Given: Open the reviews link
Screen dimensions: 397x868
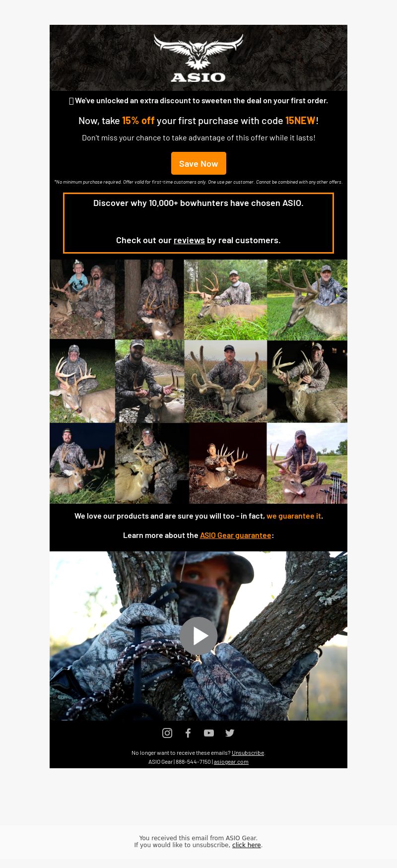Looking at the screenshot, I should (189, 240).
